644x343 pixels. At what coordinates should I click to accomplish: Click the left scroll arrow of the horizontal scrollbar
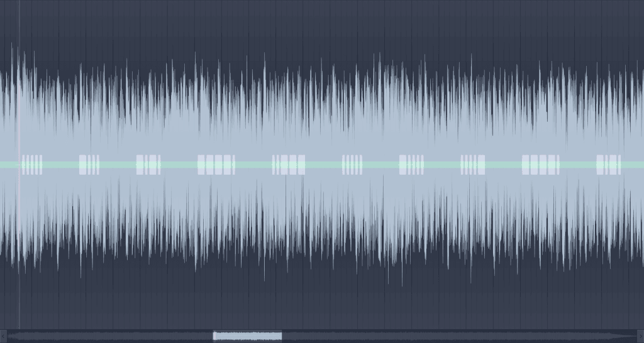[x=3, y=336]
